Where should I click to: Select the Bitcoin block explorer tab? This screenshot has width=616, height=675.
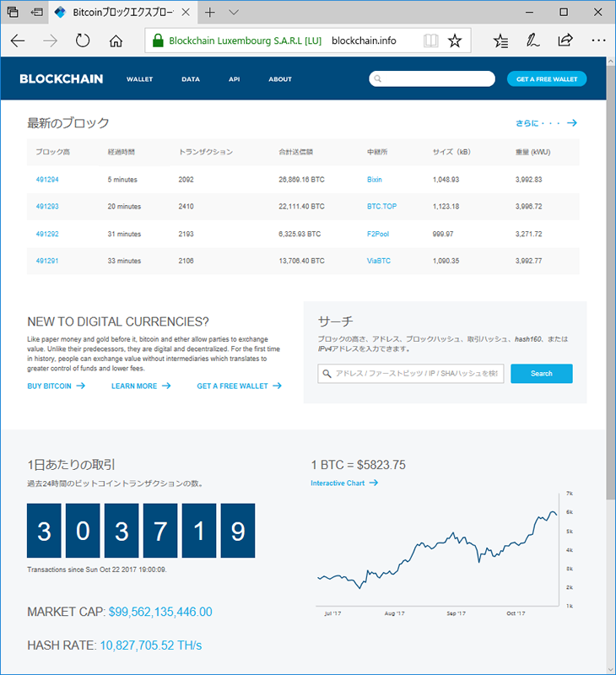pos(122,13)
